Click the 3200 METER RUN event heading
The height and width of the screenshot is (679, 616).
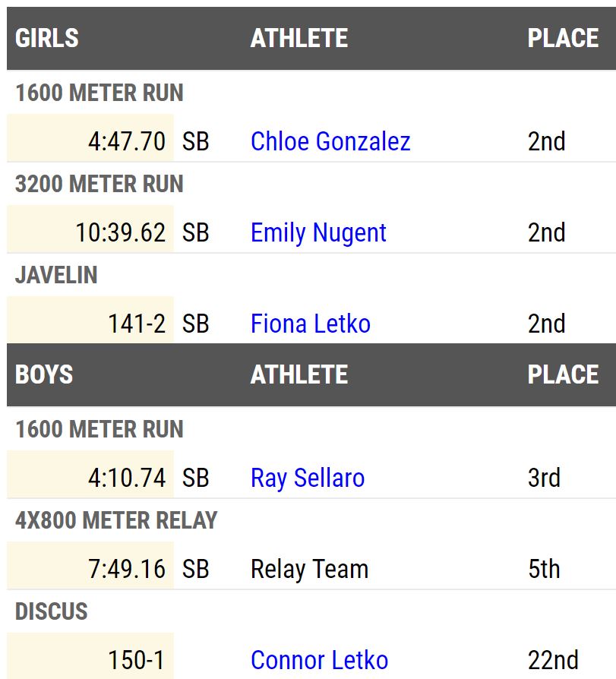point(100,185)
